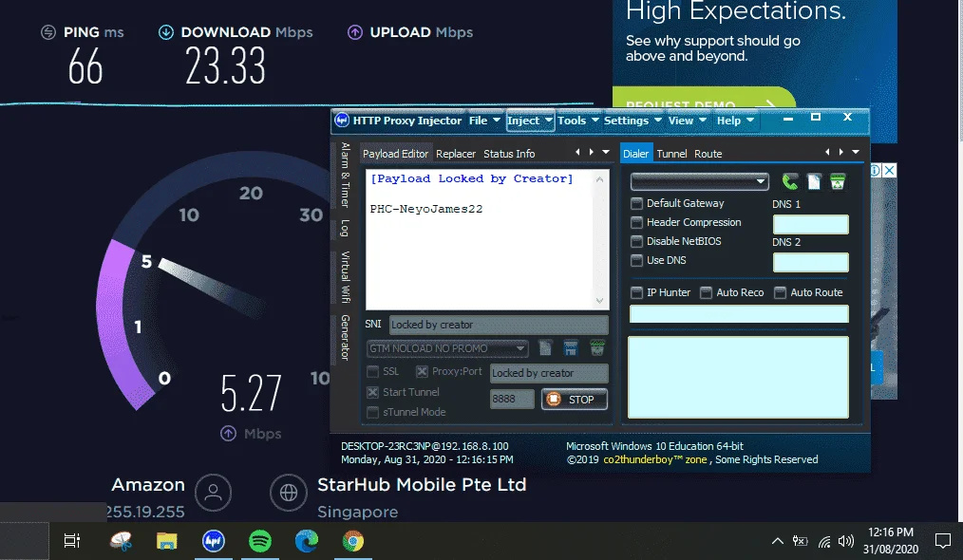
Task: Open the Snipping tool taskbar icon
Action: pyautogui.click(x=121, y=541)
